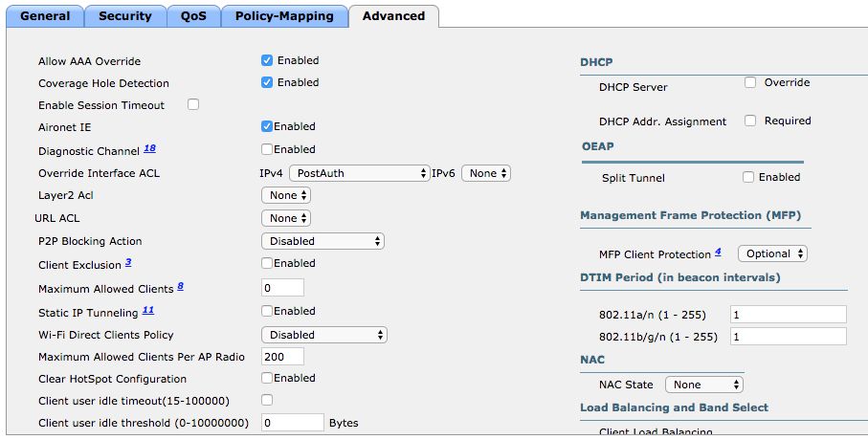Toggle Aironet IE Enabled checkbox
This screenshot has height=440, width=868.
pyautogui.click(x=267, y=126)
